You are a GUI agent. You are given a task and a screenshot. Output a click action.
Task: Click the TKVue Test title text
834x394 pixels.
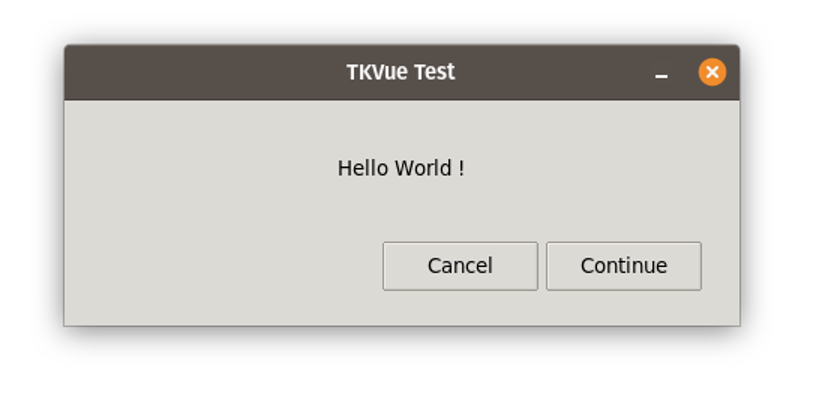click(401, 72)
